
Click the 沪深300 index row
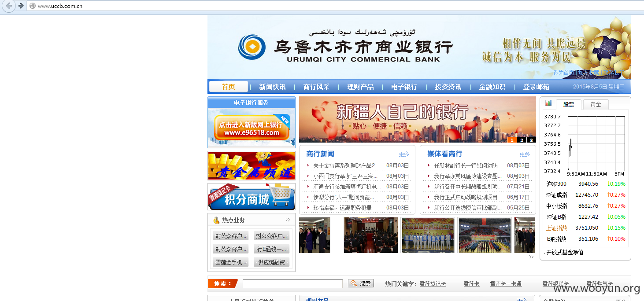coord(585,184)
